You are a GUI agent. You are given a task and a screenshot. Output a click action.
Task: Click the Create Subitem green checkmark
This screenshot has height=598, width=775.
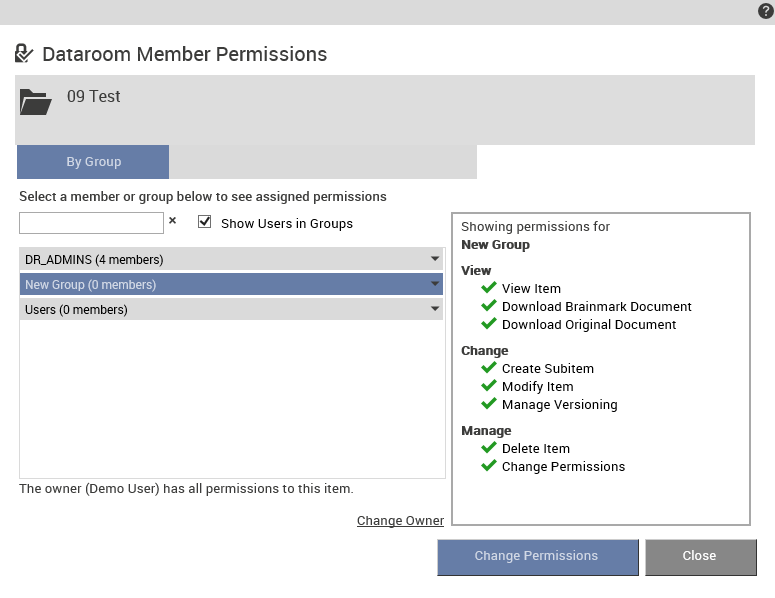pyautogui.click(x=488, y=367)
